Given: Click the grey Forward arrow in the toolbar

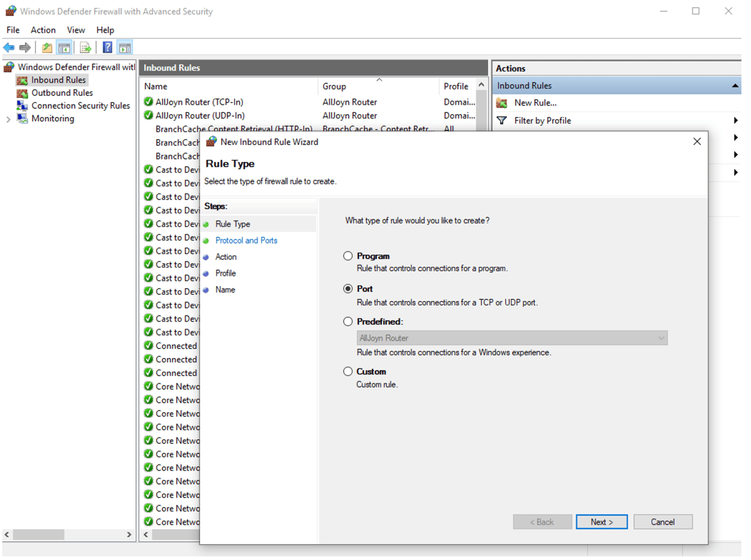Looking at the screenshot, I should click(25, 47).
